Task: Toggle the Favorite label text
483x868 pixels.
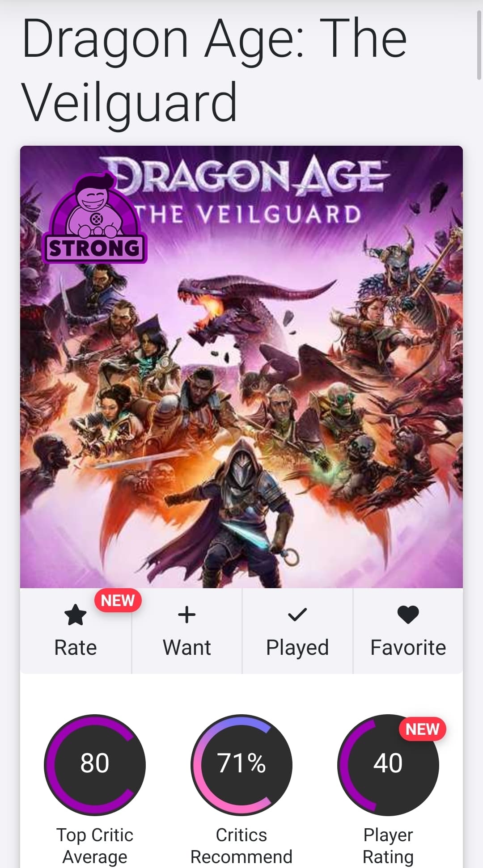Action: [x=408, y=648]
